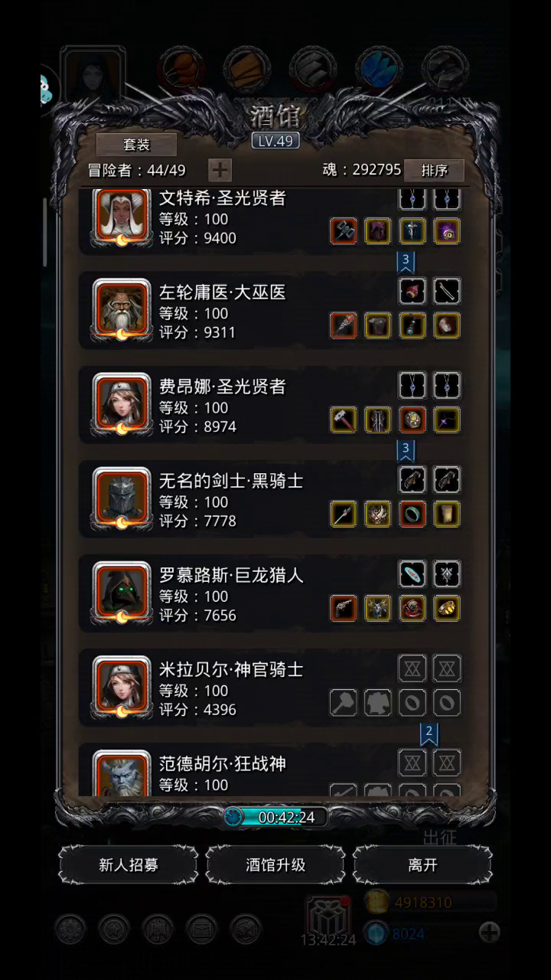This screenshot has width=551, height=980.
Task: Tap the gold ring icon of 罗慕路斯
Action: click(x=447, y=608)
